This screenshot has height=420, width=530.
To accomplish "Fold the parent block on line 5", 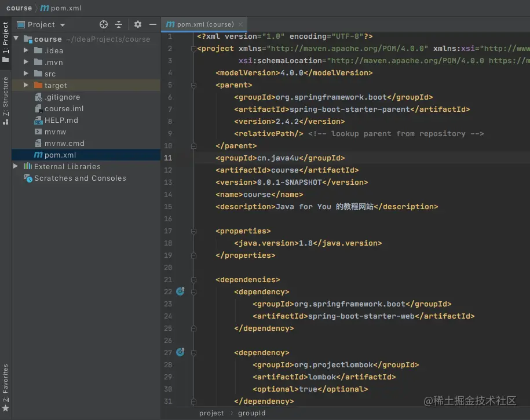I will tap(193, 85).
